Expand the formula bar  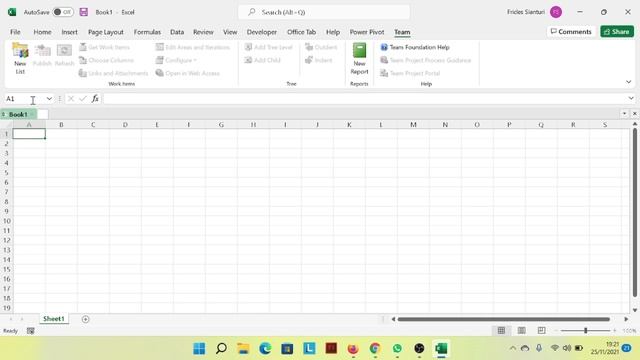631,98
